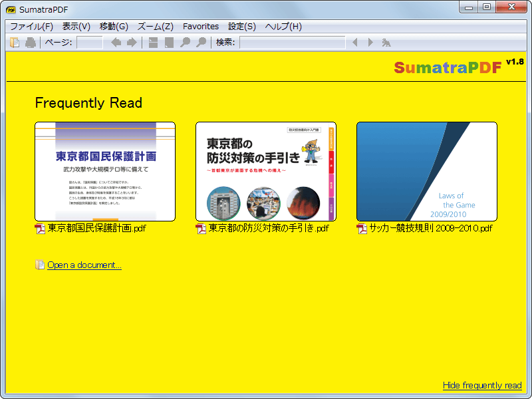Click PDF icon beside 東京都国民保護計画.pdf
This screenshot has height=399, width=532.
pos(40,229)
